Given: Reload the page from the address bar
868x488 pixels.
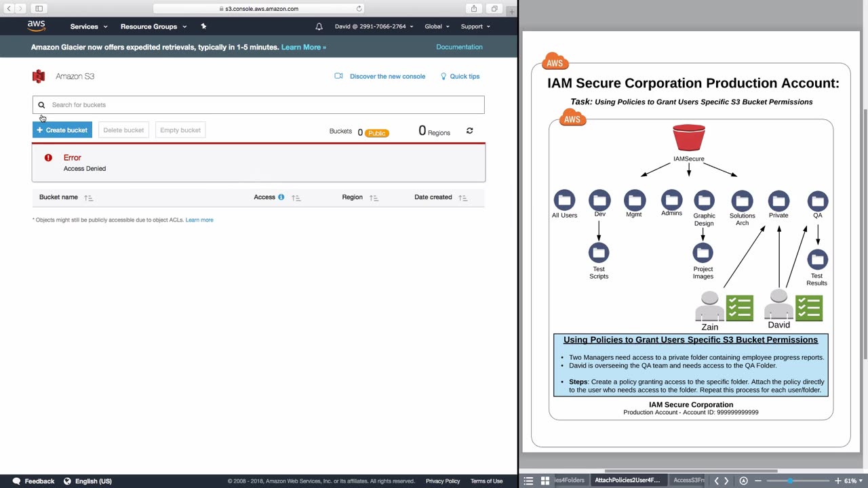Looking at the screenshot, I should tap(359, 9).
